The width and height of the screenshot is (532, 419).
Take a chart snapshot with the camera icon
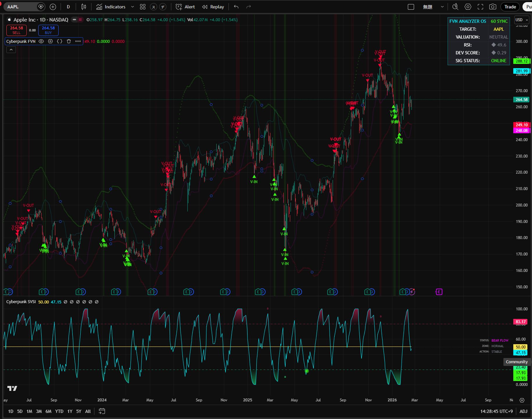pos(493,7)
